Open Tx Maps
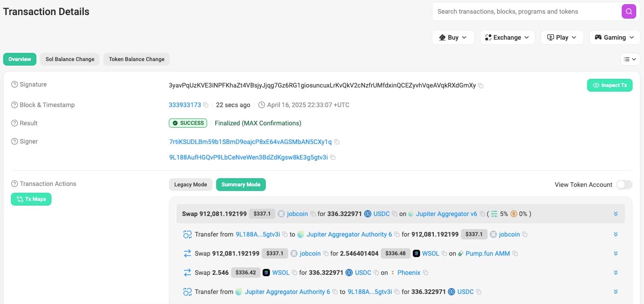This screenshot has height=304, width=644. tap(31, 199)
